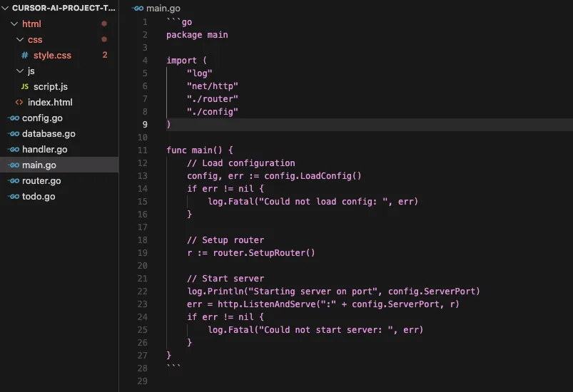Click the JS icon beside script.js
Viewport: 573px width, 392px height.
(x=24, y=86)
